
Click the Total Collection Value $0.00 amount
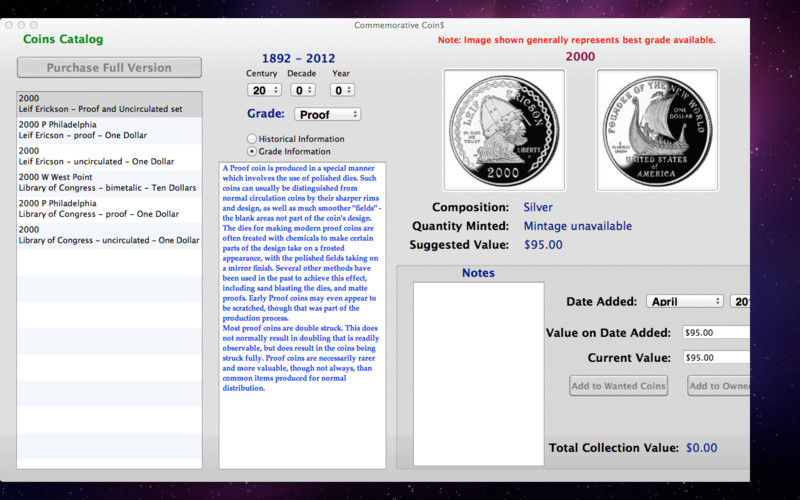tap(702, 448)
